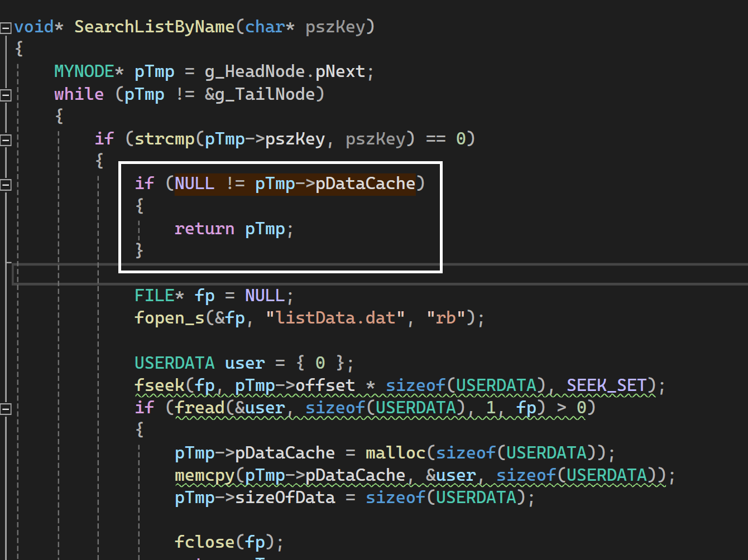The width and height of the screenshot is (748, 560).
Task: Click the return pTmp statement
Action: click(234, 229)
